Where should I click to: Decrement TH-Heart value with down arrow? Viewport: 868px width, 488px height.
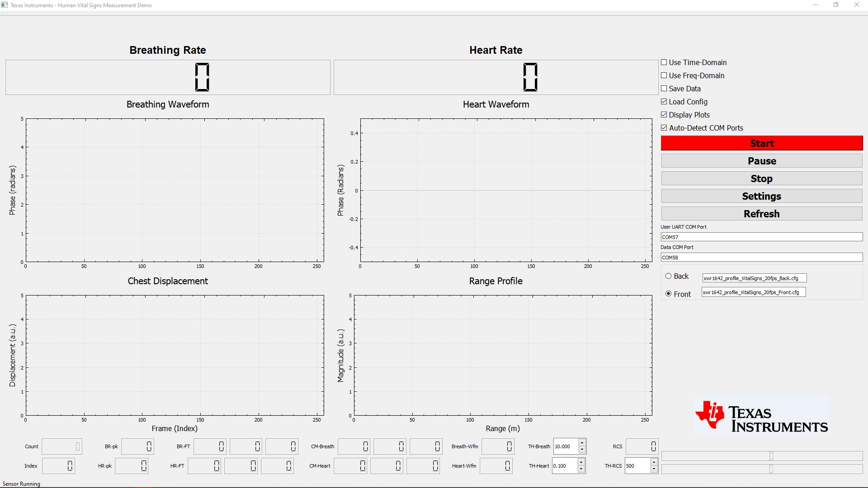pos(582,469)
